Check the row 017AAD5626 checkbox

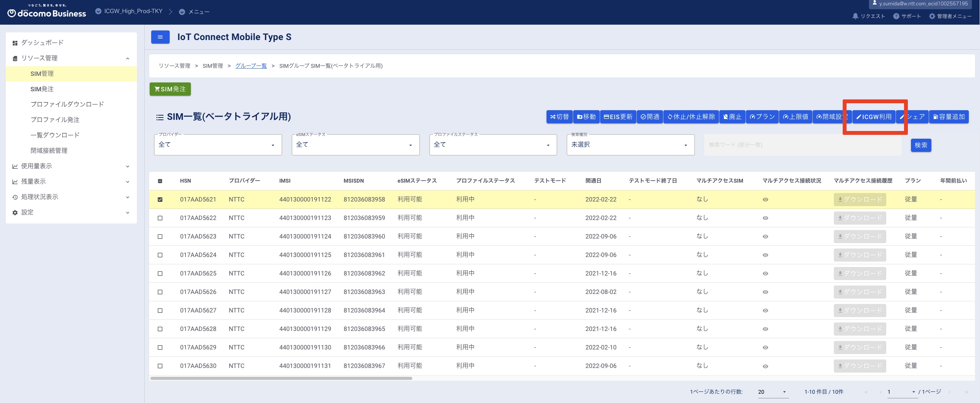160,292
